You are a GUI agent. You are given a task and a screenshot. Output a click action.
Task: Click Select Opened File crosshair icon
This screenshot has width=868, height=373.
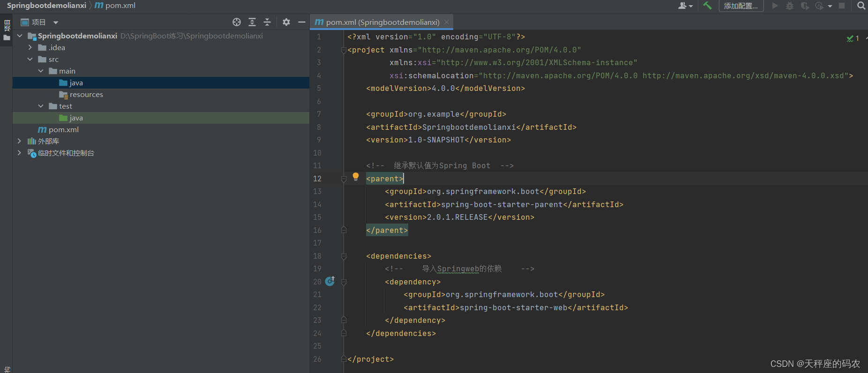pos(237,22)
